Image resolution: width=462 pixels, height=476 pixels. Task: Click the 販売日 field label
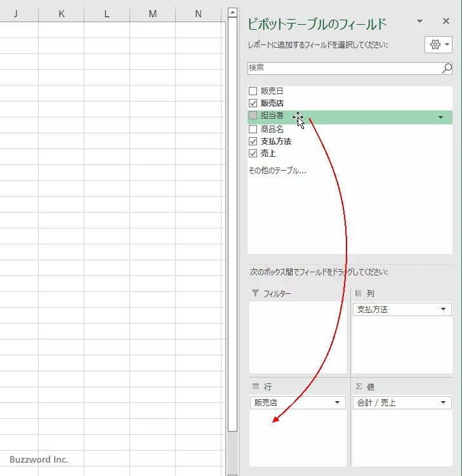pos(272,91)
